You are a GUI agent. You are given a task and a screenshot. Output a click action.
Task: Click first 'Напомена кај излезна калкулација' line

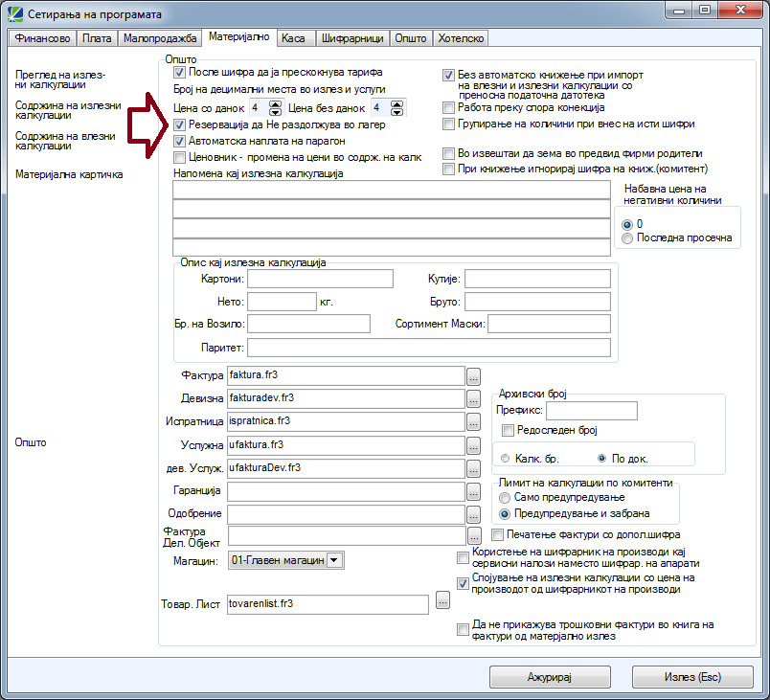[392, 190]
